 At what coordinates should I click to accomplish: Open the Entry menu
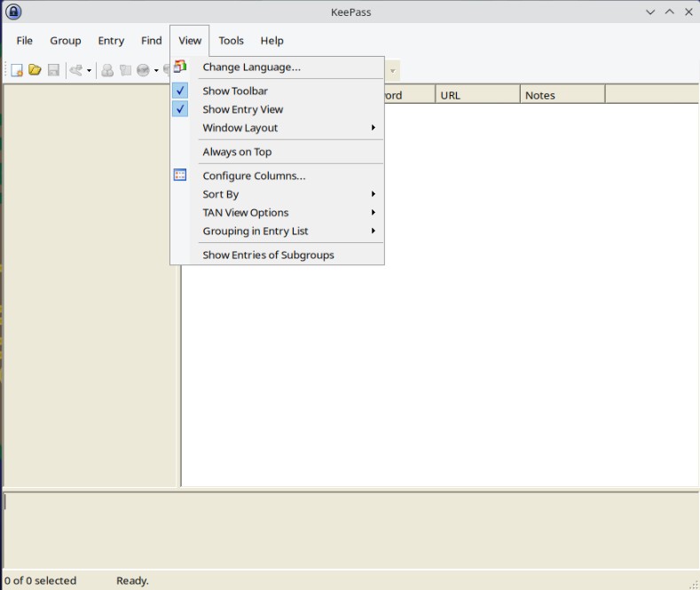[111, 41]
